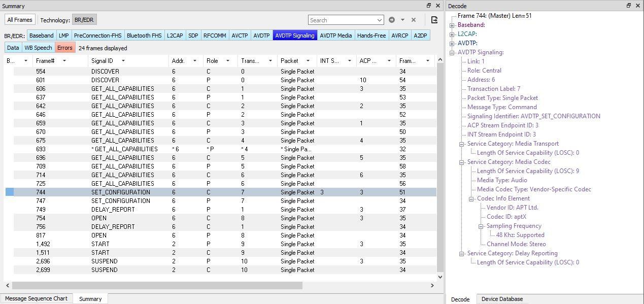Open the Addr. column filter dropdown
The height and width of the screenshot is (304, 644).
[x=194, y=61]
